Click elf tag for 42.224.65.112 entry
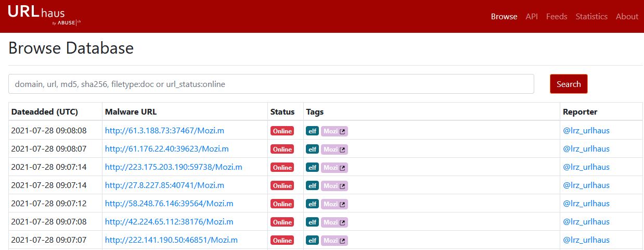Screen dimensions: 644x250 pos(312,222)
